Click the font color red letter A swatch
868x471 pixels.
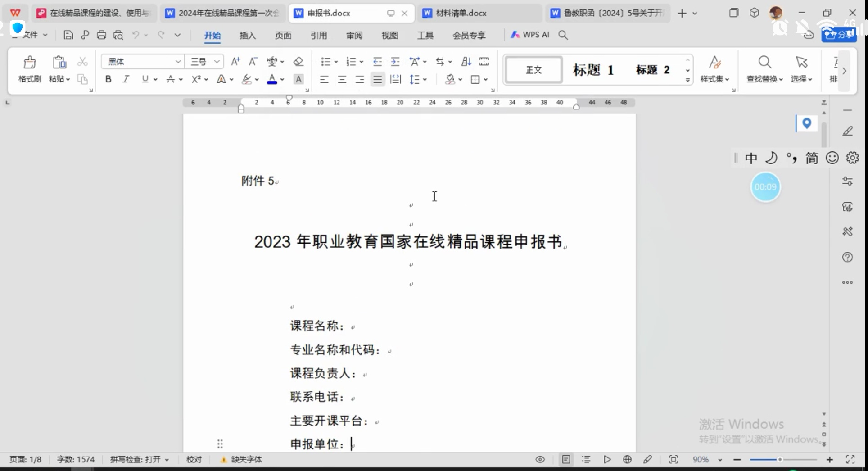coord(272,80)
